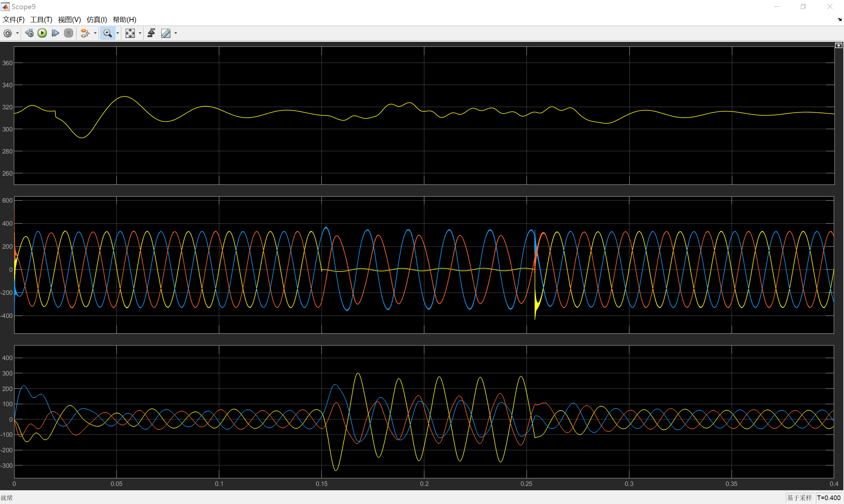The height and width of the screenshot is (504, 844).
Task: Click the T=0.400 time readout in status bar
Action: tap(829, 498)
